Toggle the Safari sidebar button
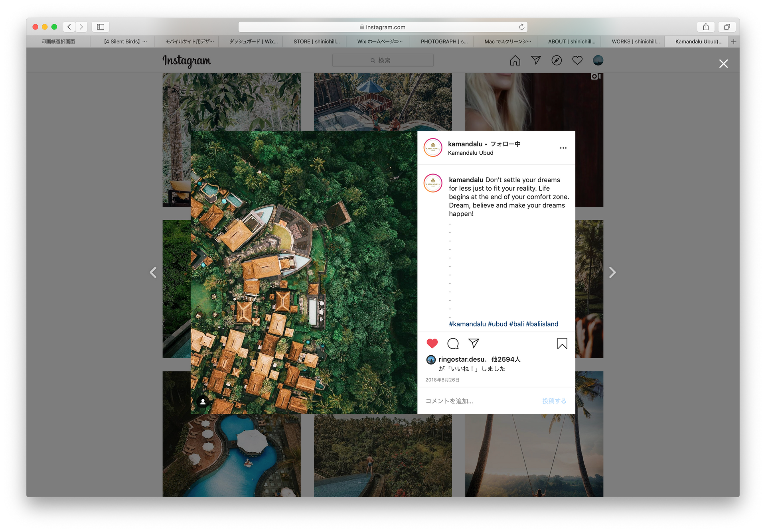The width and height of the screenshot is (766, 532). [101, 27]
